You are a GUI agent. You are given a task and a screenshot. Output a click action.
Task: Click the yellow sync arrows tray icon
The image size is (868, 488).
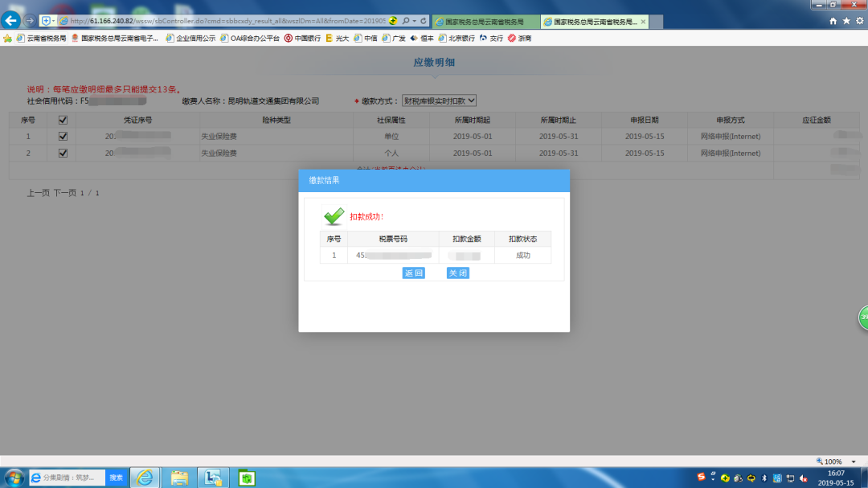(x=751, y=478)
